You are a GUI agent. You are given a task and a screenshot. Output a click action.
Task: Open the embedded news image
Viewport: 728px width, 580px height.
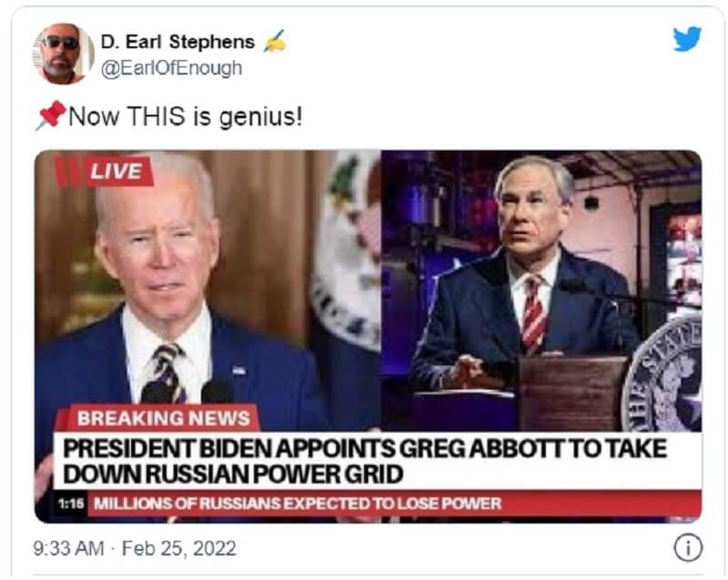click(369, 336)
